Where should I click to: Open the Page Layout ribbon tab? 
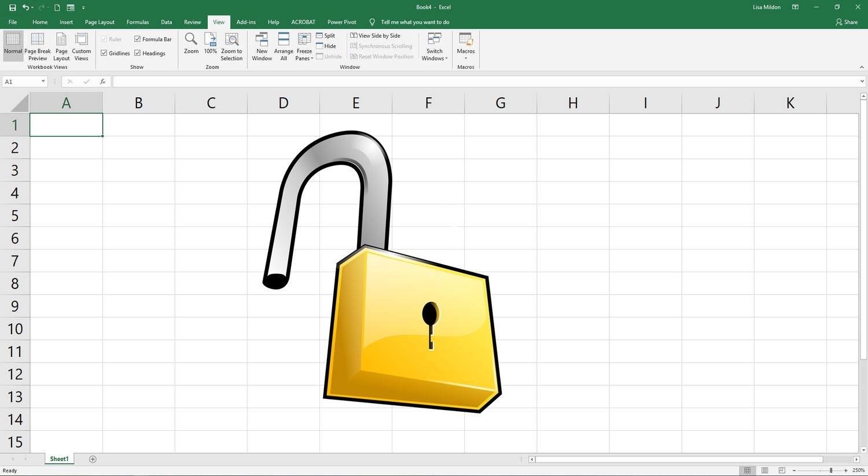100,22
